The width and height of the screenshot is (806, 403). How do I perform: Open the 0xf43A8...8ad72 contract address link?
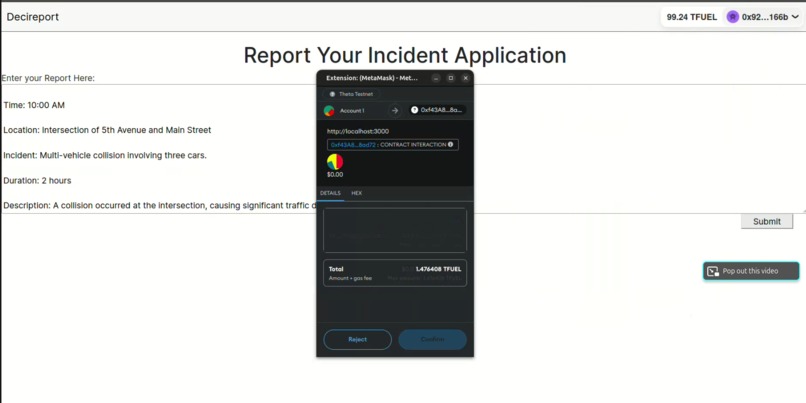click(353, 145)
